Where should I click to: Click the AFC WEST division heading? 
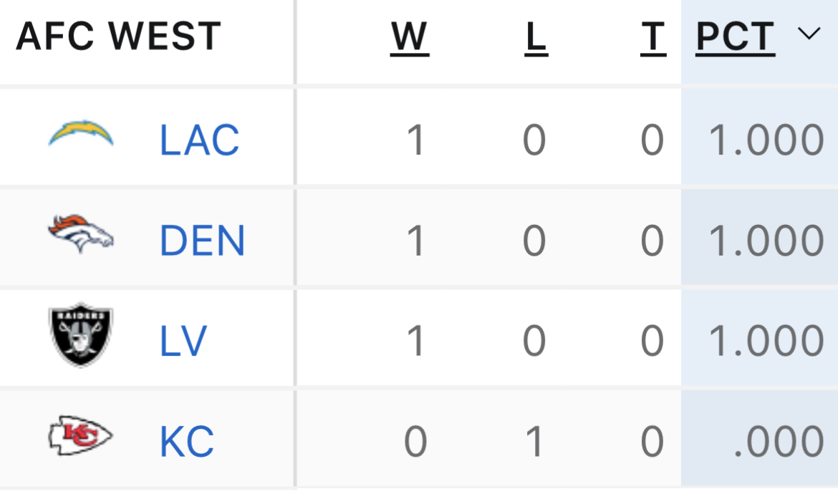pos(119,37)
